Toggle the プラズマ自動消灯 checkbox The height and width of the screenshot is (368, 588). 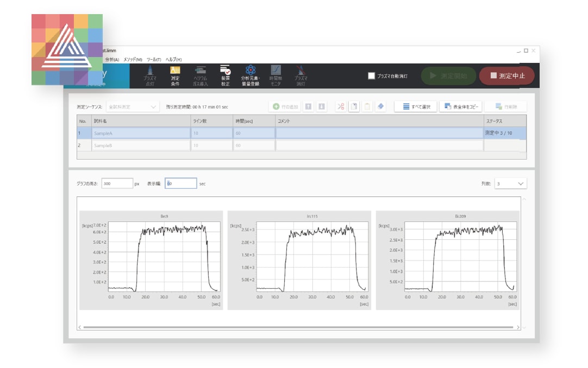click(x=371, y=75)
